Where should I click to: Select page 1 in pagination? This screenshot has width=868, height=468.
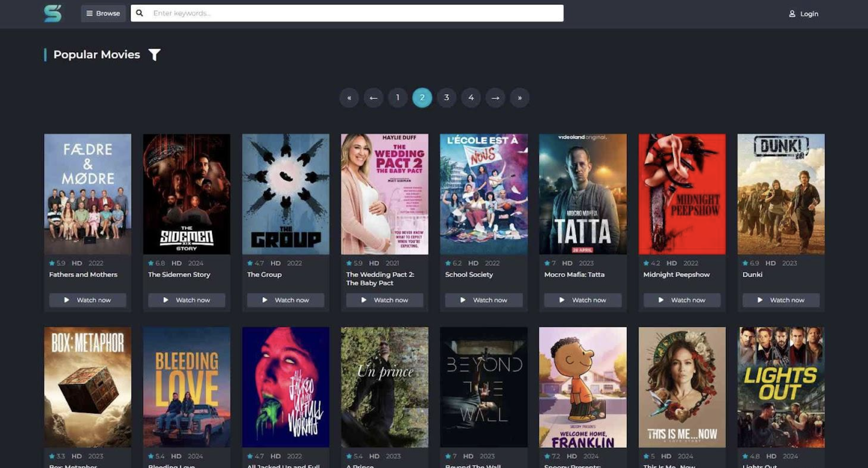tap(398, 98)
